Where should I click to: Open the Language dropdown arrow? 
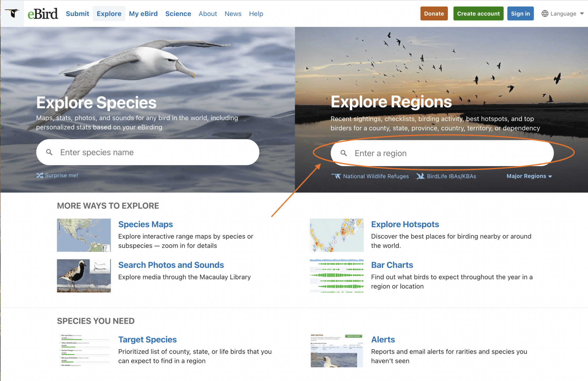click(x=582, y=13)
